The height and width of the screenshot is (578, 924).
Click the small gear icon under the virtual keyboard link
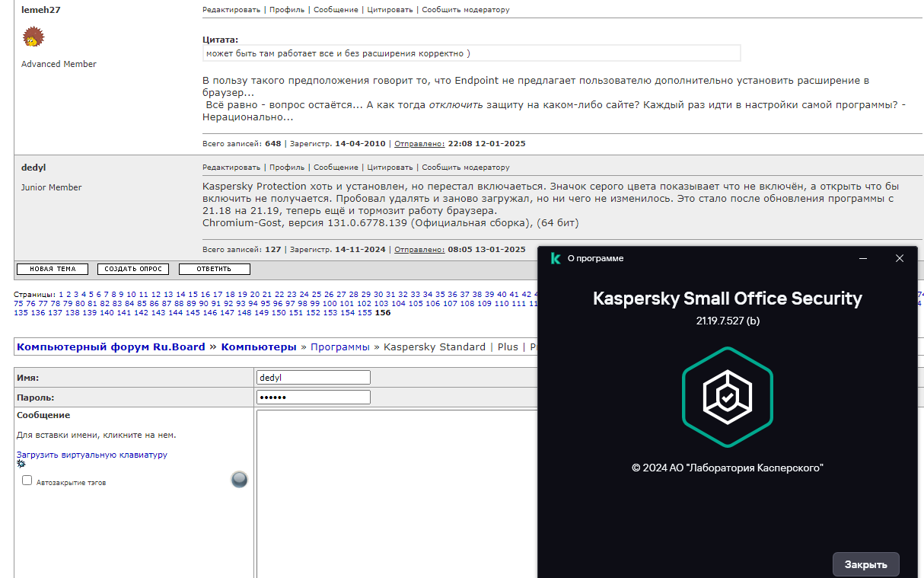[21, 463]
